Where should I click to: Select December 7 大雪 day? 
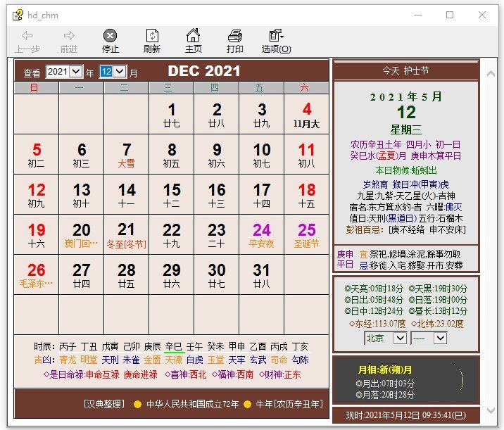coord(126,155)
